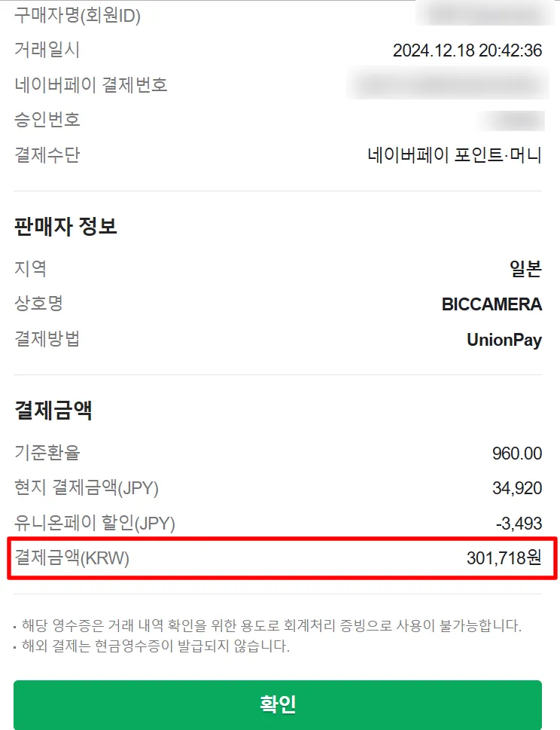Image resolution: width=560 pixels, height=730 pixels.
Task: Click the -3,493 UnionPay discount value
Action: tap(519, 523)
